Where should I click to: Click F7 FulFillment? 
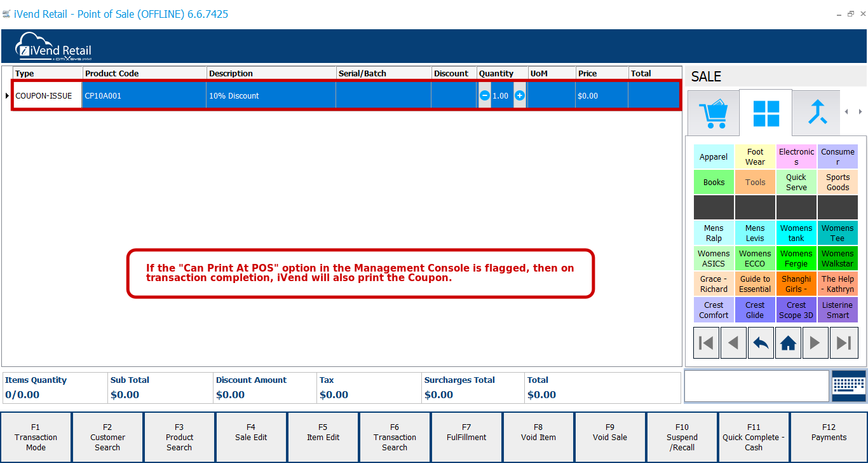pos(466,437)
